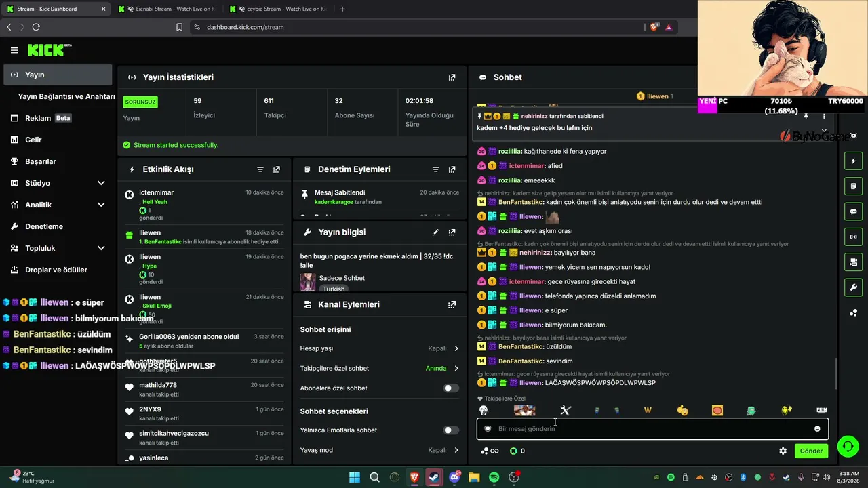
Task: Open Yayın Bağlantısı ve Anahtarı page
Action: pyautogui.click(x=66, y=96)
